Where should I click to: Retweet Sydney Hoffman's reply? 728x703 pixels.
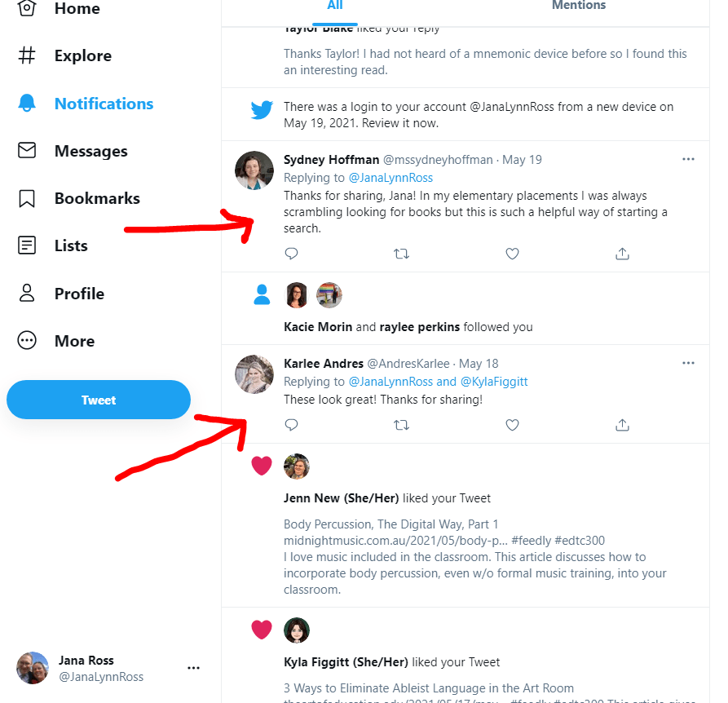[x=401, y=254]
